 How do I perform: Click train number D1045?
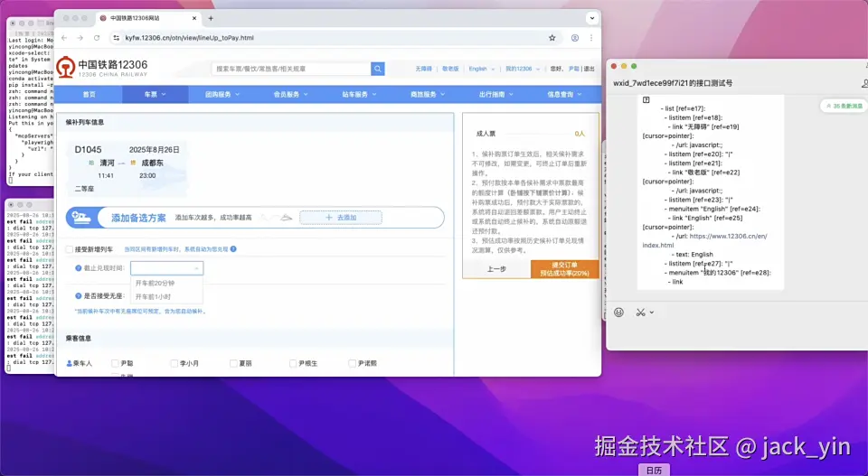pyautogui.click(x=88, y=150)
